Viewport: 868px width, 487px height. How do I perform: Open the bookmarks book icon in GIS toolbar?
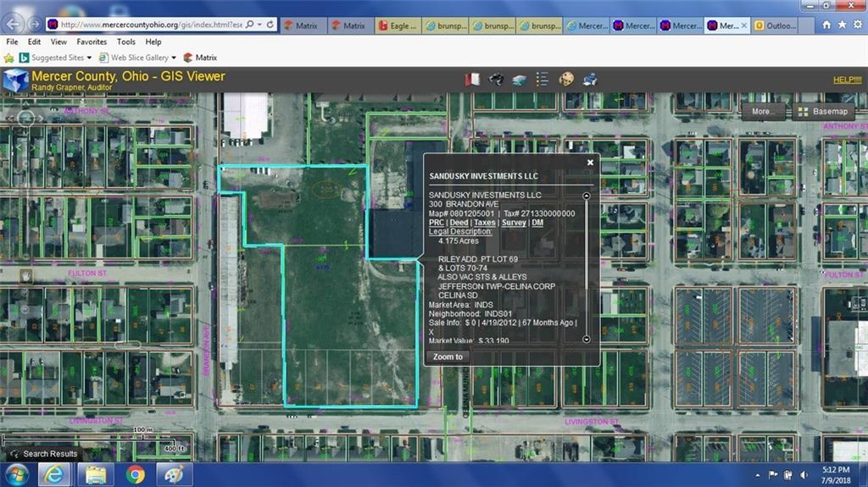pos(472,80)
